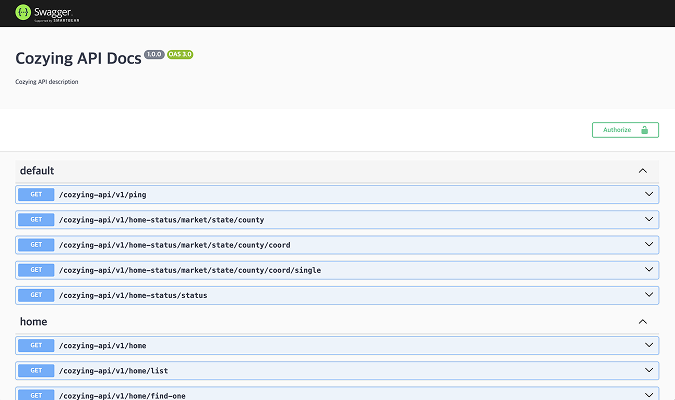Click the Swagger logo icon

23,13
